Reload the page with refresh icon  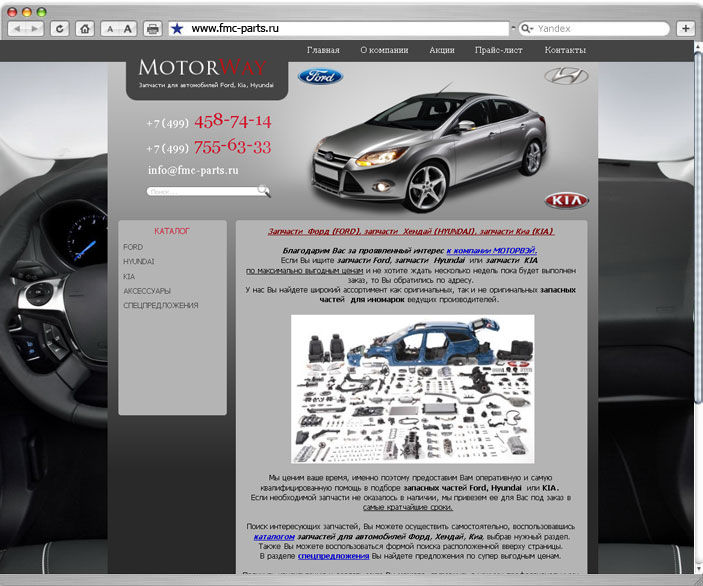pos(59,29)
